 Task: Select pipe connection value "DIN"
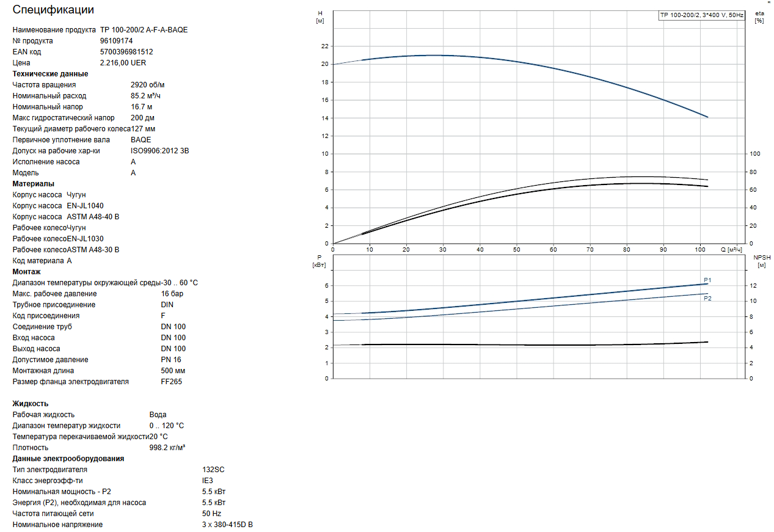point(168,305)
